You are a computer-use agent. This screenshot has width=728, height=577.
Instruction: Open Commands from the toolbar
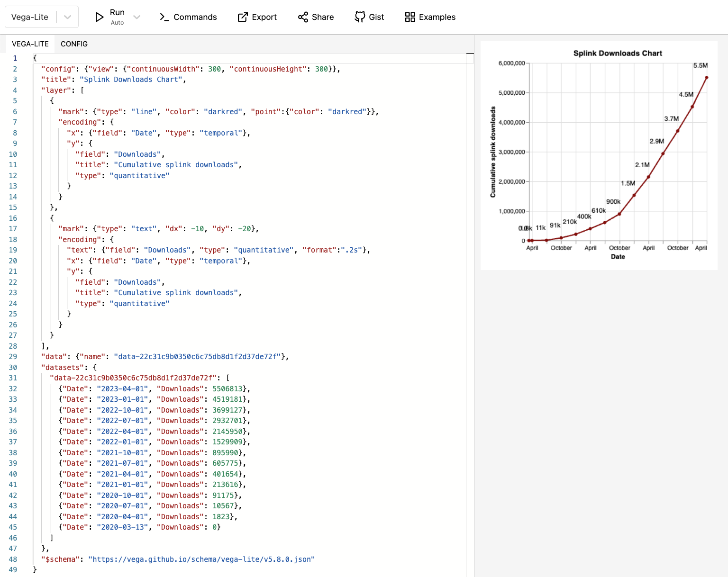point(188,17)
